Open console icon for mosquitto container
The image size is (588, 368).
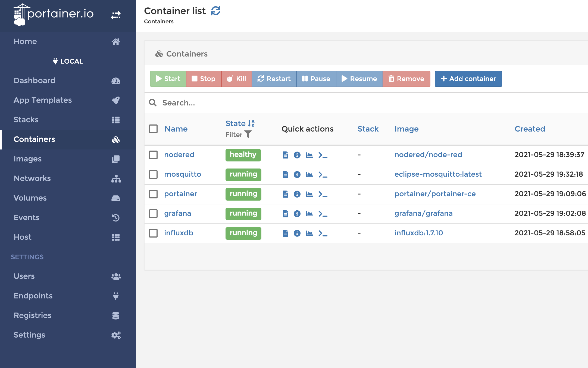[323, 175]
